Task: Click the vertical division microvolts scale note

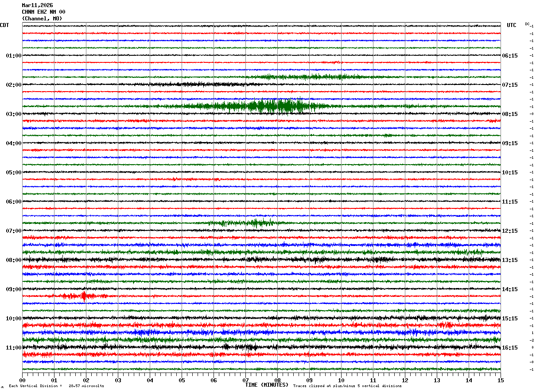Action: coord(56,386)
